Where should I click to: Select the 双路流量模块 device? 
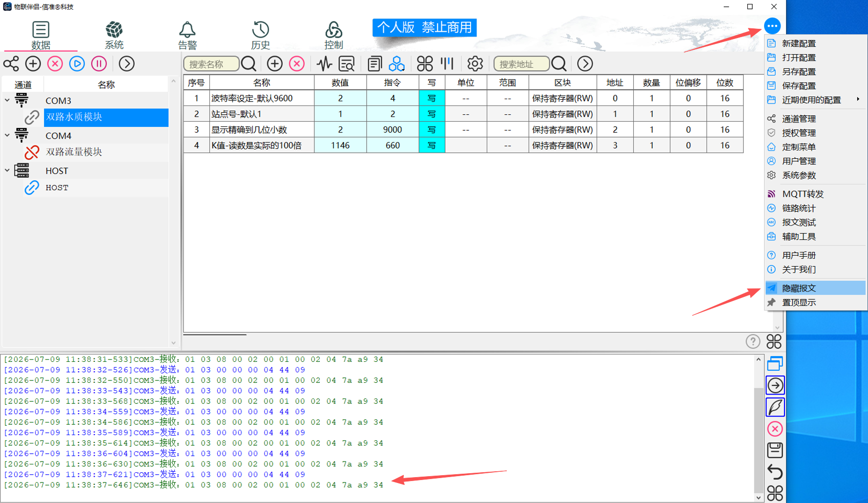coord(74,152)
